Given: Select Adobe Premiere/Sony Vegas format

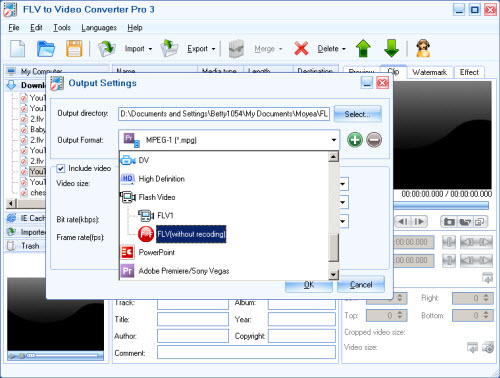Looking at the screenshot, I should tap(184, 271).
